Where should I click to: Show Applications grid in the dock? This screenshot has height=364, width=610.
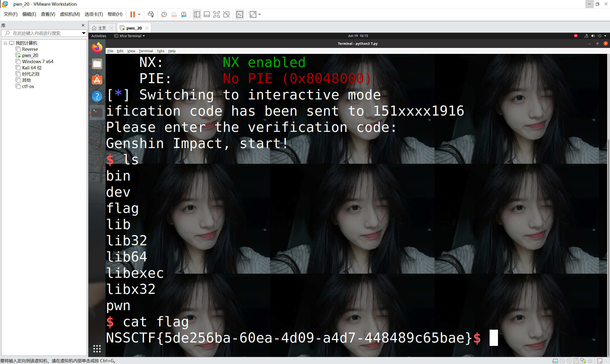[97, 349]
